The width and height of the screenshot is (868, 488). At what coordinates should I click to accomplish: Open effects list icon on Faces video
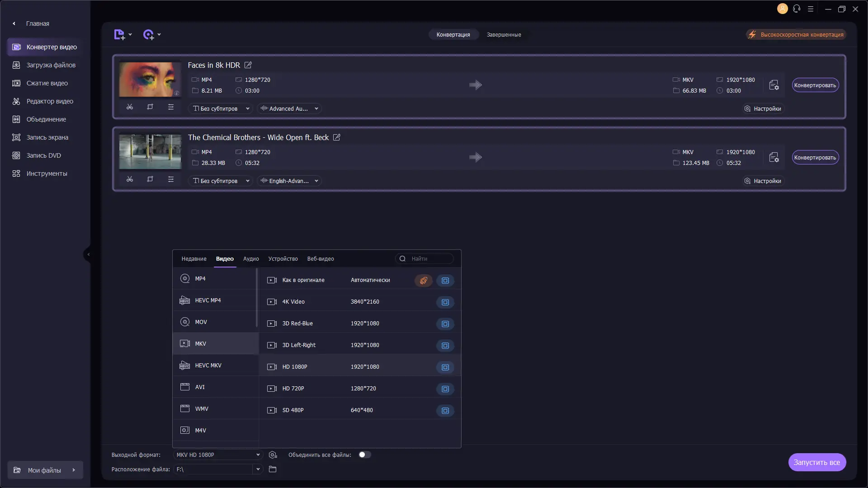tap(171, 107)
